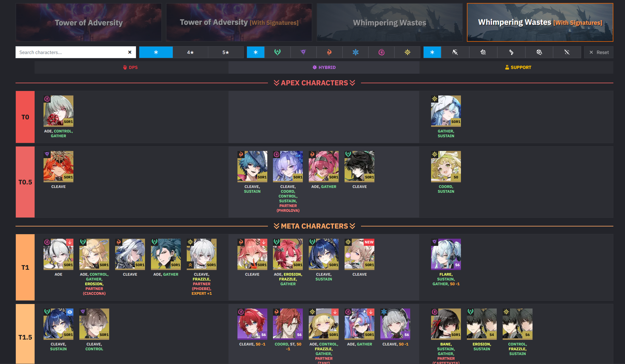
Task: Filter by the purple Electro element icon
Action: point(303,52)
